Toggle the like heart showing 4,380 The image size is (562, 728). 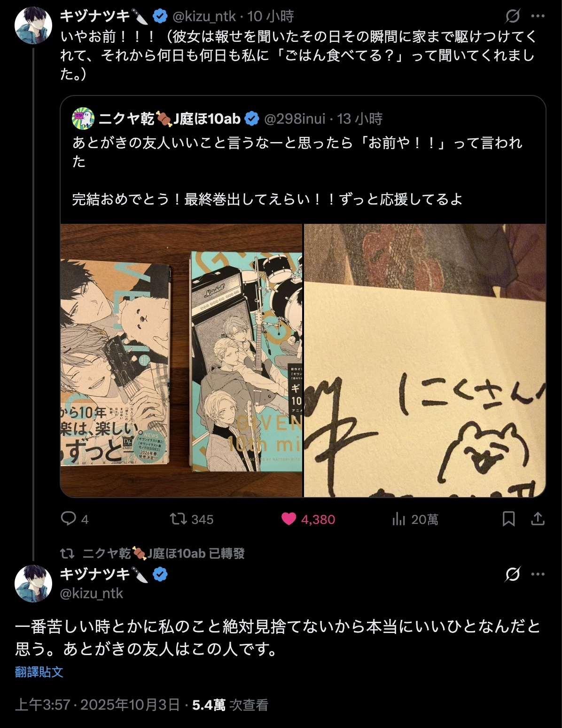(x=289, y=519)
